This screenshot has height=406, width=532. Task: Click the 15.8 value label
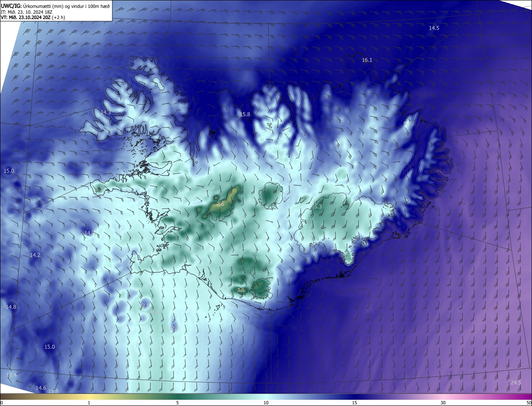245,115
